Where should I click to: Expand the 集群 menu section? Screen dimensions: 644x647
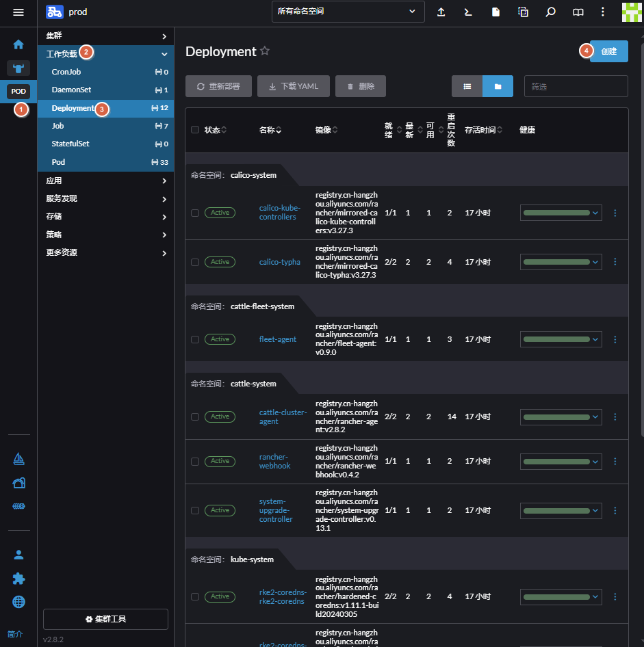click(105, 36)
